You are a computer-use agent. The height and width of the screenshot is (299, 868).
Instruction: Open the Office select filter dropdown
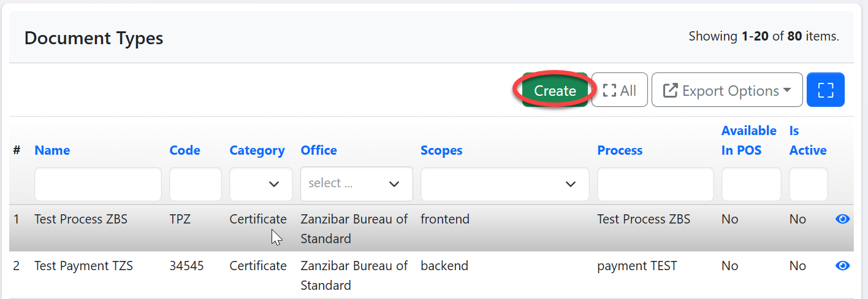[356, 184]
